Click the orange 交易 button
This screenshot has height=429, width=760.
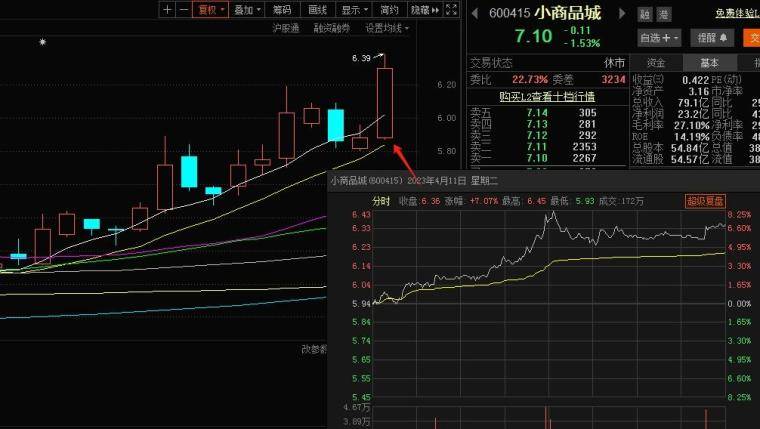click(752, 37)
